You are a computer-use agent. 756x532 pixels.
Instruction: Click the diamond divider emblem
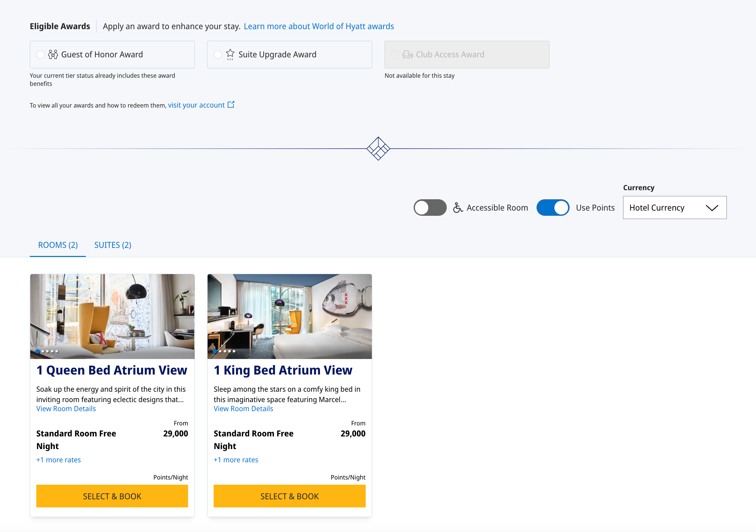378,148
